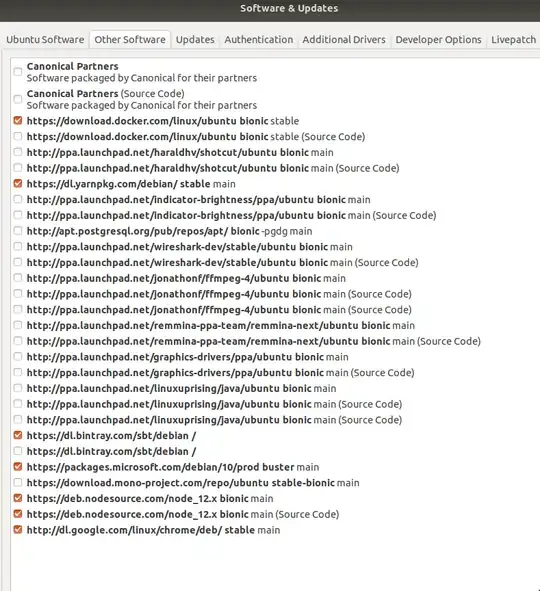The width and height of the screenshot is (540, 591).
Task: Uncheck deb.nodesource.com node_12.x bionic main binary
Action: [x=18, y=498]
